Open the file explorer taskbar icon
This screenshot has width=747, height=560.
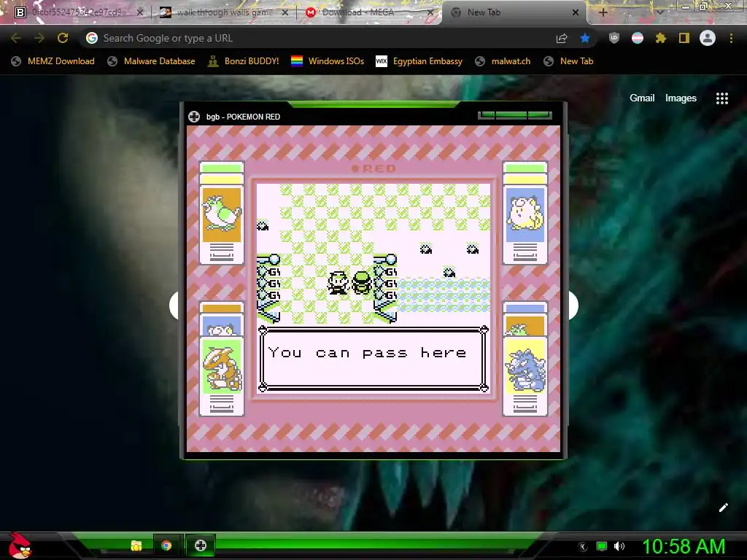[x=136, y=545]
